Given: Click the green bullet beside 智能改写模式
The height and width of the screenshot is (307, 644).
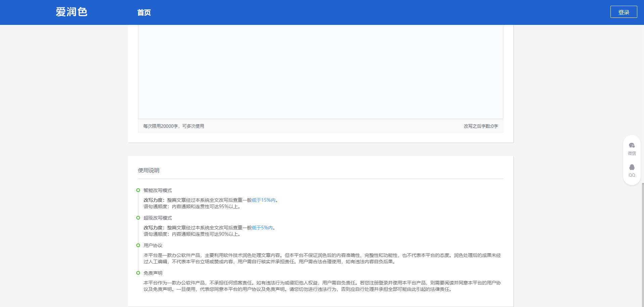Looking at the screenshot, I should tap(138, 190).
